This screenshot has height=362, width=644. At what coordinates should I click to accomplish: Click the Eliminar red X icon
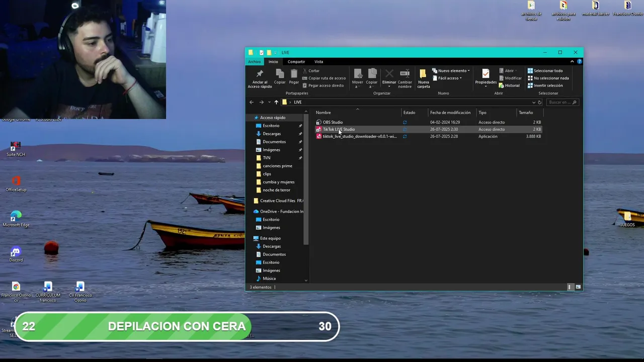[x=389, y=73]
